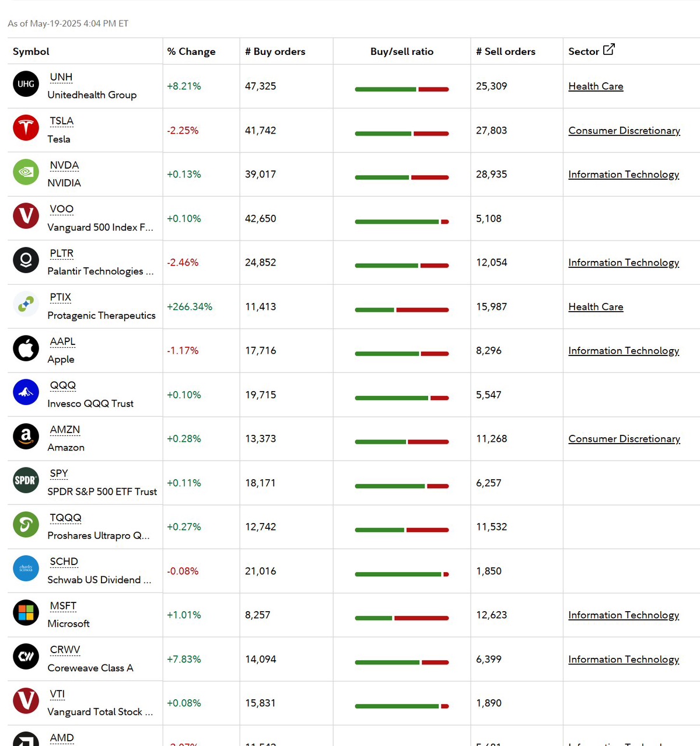The image size is (700, 746).
Task: Click the Charles Schwab SCHD logo icon
Action: [26, 569]
